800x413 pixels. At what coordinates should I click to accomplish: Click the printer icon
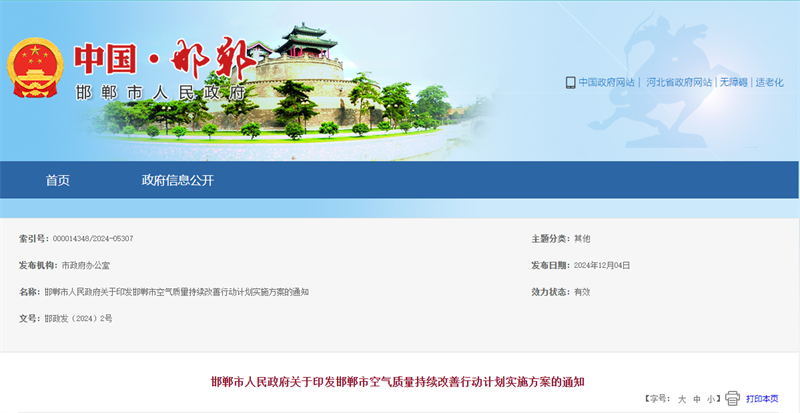click(x=732, y=398)
